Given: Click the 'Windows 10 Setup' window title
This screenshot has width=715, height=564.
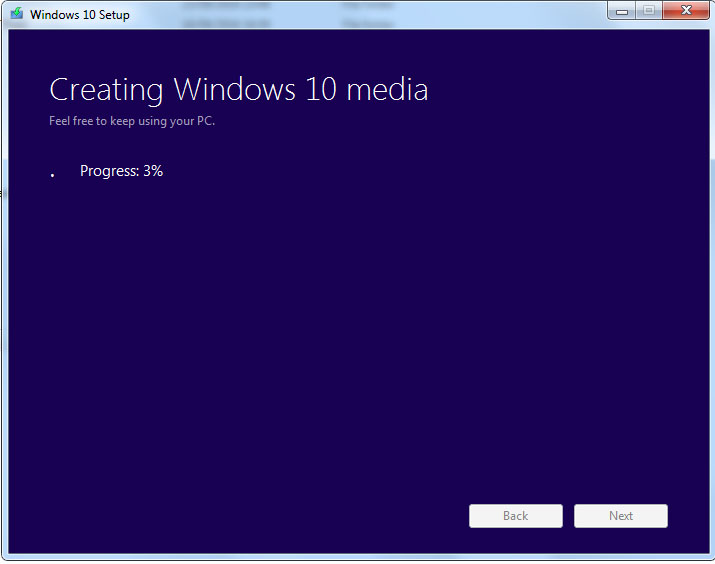Looking at the screenshot, I should tap(80, 15).
